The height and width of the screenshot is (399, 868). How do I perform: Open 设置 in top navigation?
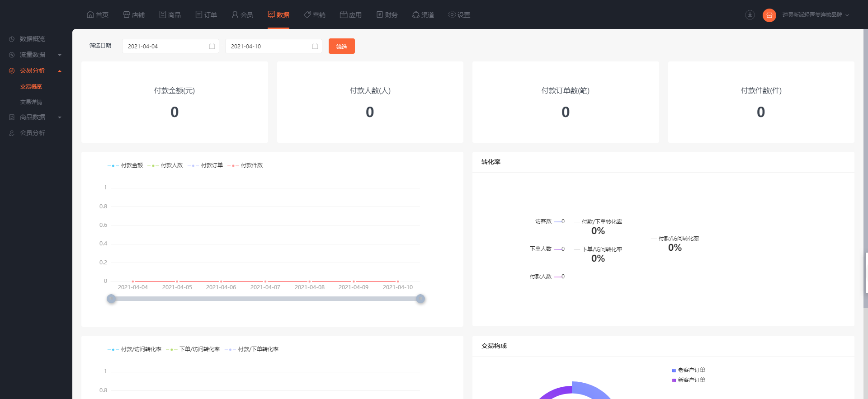click(x=459, y=14)
